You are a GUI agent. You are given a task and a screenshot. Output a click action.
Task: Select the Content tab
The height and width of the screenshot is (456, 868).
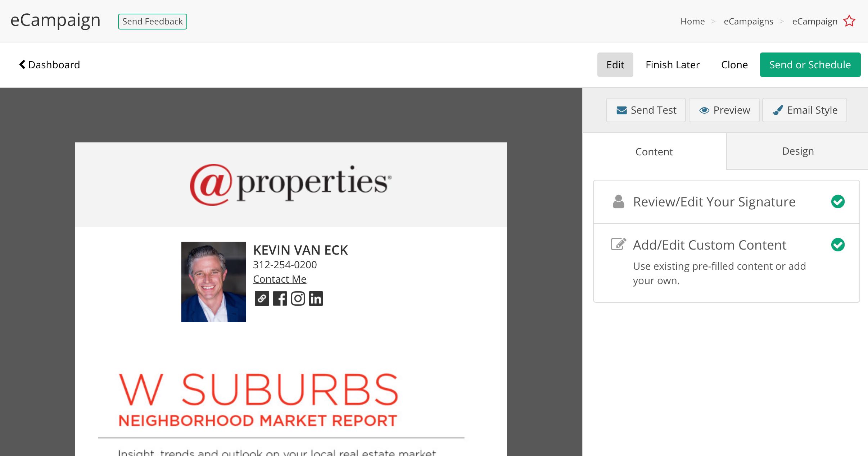(x=654, y=151)
